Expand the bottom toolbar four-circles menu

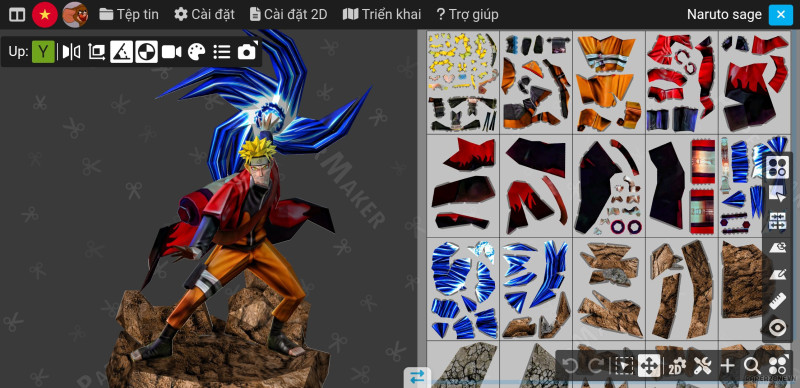coord(778,366)
